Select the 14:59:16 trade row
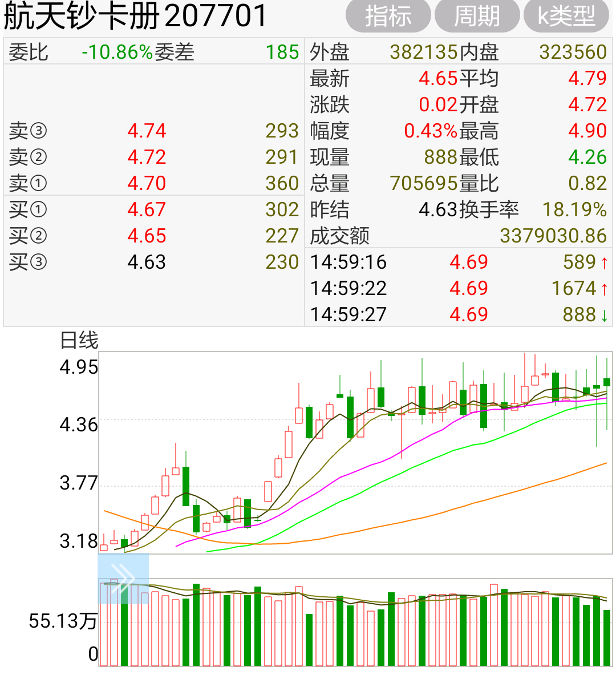This screenshot has width=616, height=679. tap(459, 262)
